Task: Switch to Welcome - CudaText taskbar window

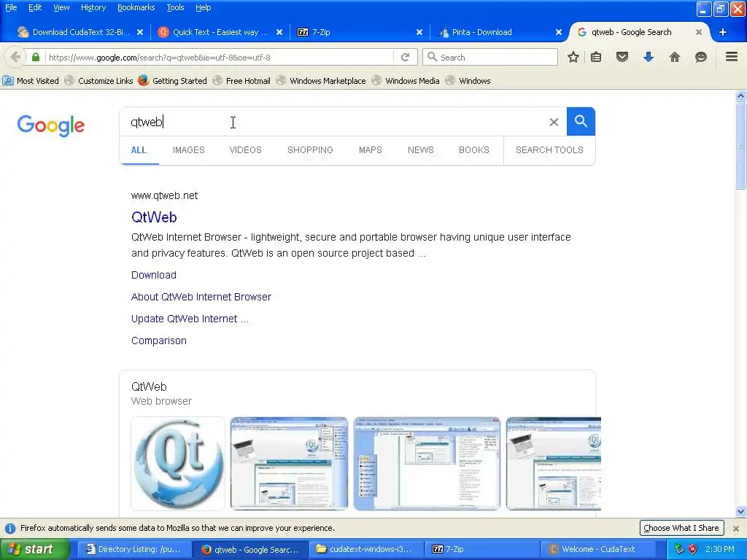Action: (599, 549)
